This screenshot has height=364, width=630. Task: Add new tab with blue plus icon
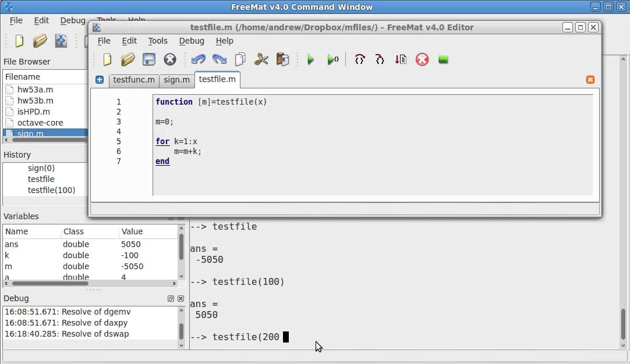(100, 80)
